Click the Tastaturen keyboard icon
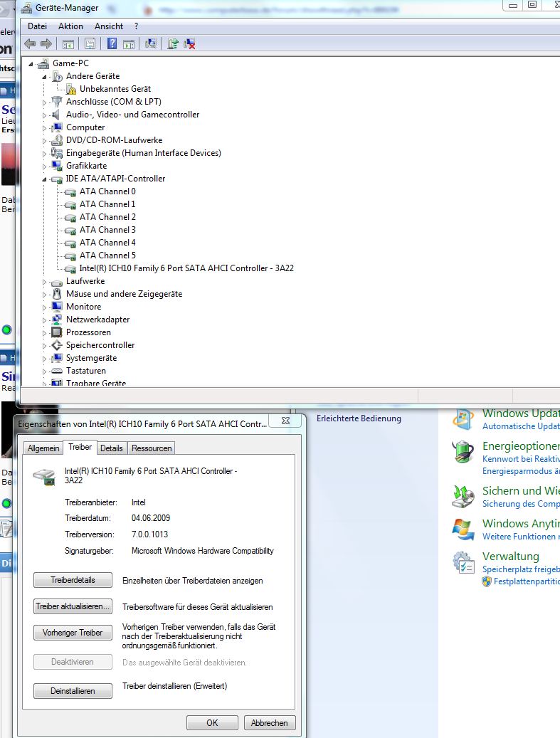 (x=57, y=371)
